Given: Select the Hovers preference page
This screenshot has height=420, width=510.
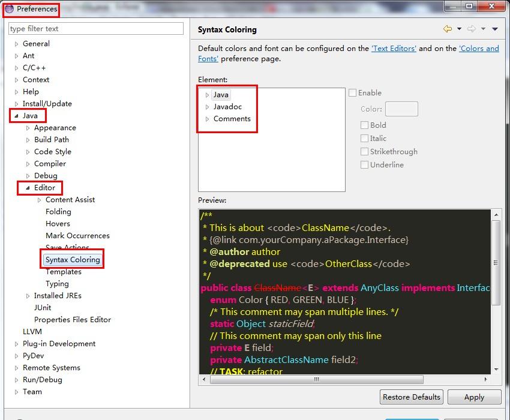Looking at the screenshot, I should click(58, 224).
